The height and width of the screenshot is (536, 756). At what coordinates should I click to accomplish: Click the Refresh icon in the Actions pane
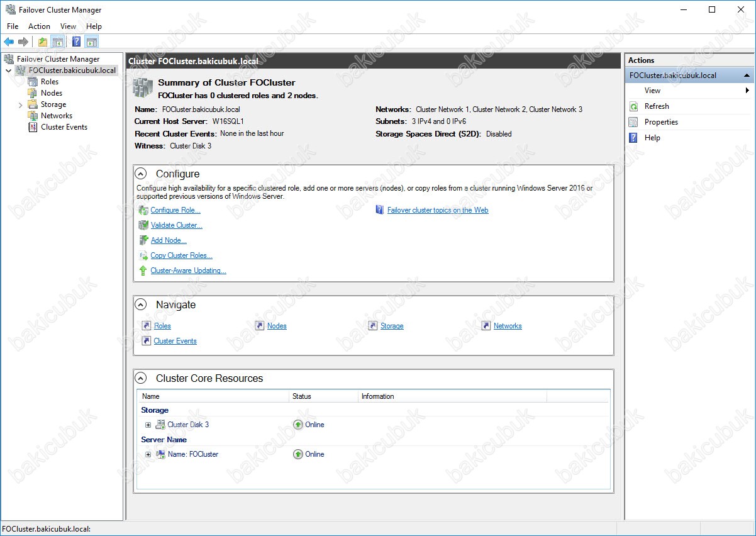coord(633,106)
